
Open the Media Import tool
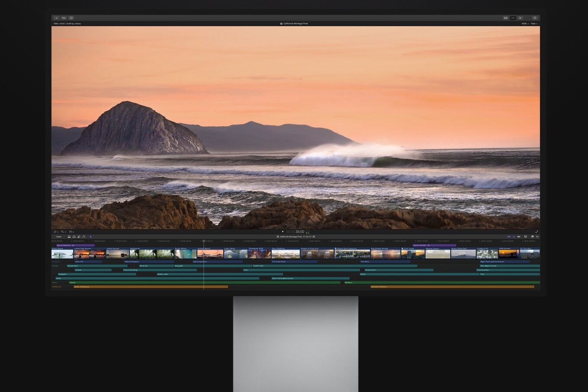pos(56,18)
